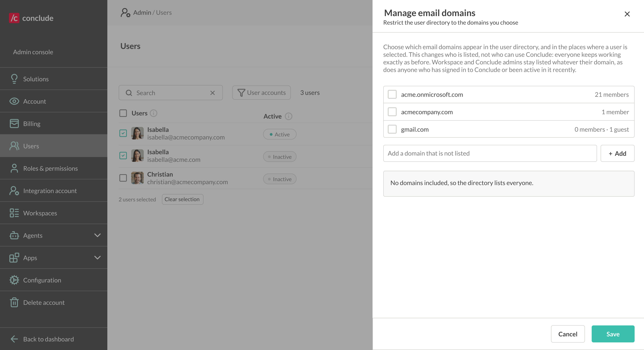The image size is (644, 350).
Task: Open Integration account in the sidebar
Action: 53,191
